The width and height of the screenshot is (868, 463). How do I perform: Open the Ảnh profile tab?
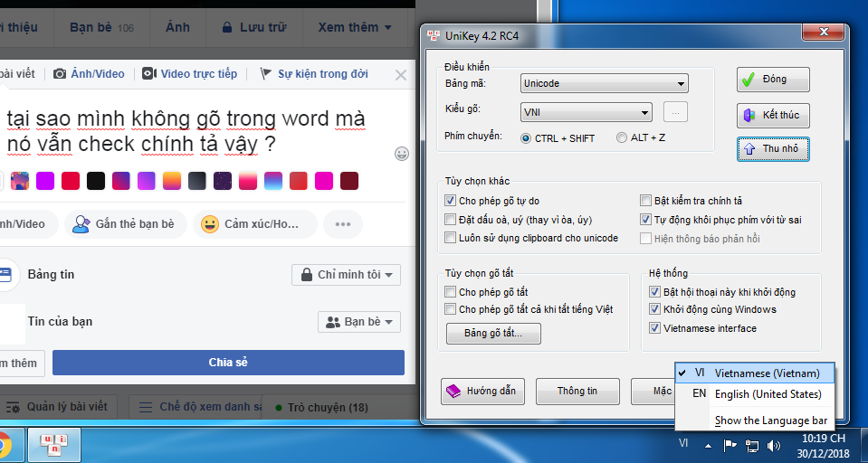pos(177,27)
